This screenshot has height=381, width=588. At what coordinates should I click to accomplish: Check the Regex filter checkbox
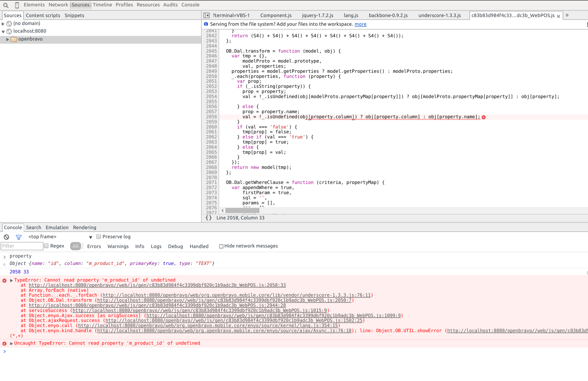pos(46,246)
